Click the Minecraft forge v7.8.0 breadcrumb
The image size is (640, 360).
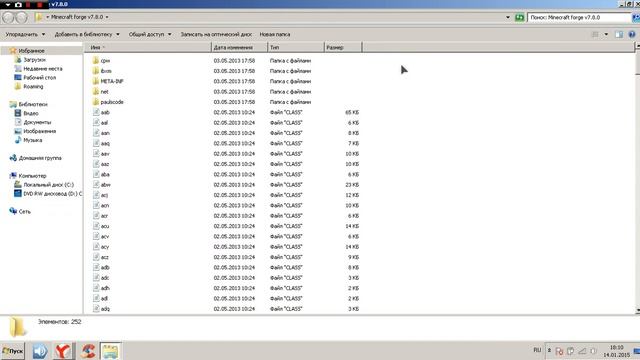(x=77, y=17)
